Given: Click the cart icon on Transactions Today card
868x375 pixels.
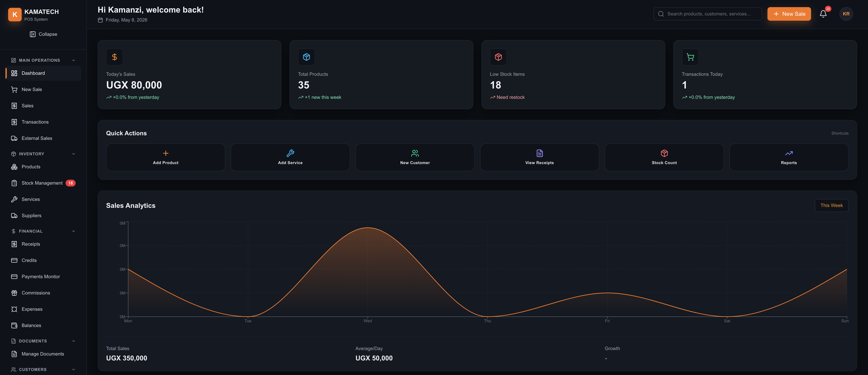Looking at the screenshot, I should pos(690,57).
